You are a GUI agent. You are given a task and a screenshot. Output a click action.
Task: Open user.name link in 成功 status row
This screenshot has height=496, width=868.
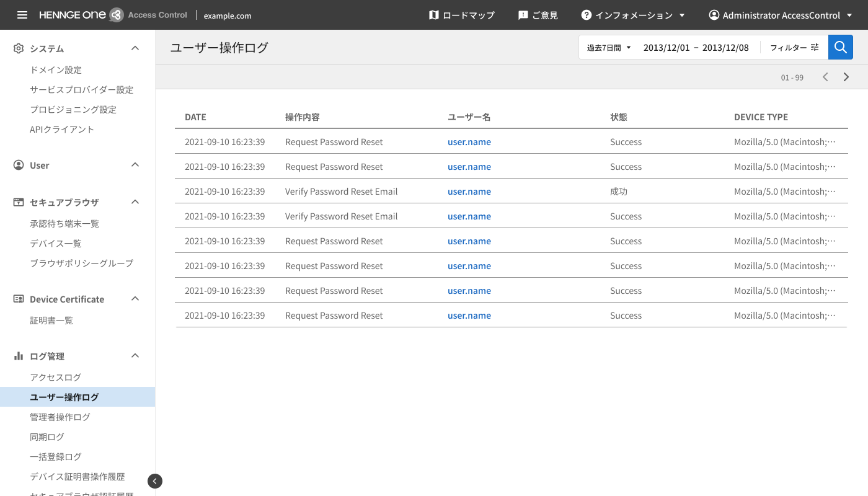(x=469, y=192)
